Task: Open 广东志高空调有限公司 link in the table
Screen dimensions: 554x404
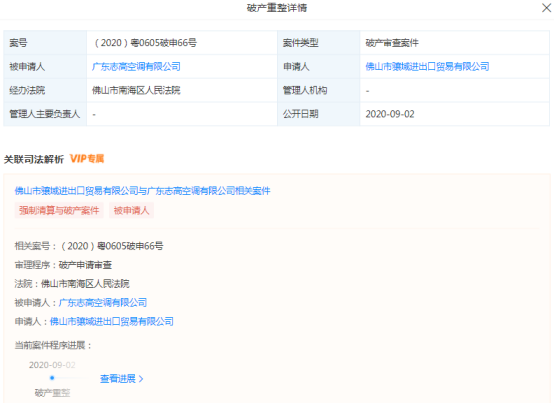Action: click(136, 66)
